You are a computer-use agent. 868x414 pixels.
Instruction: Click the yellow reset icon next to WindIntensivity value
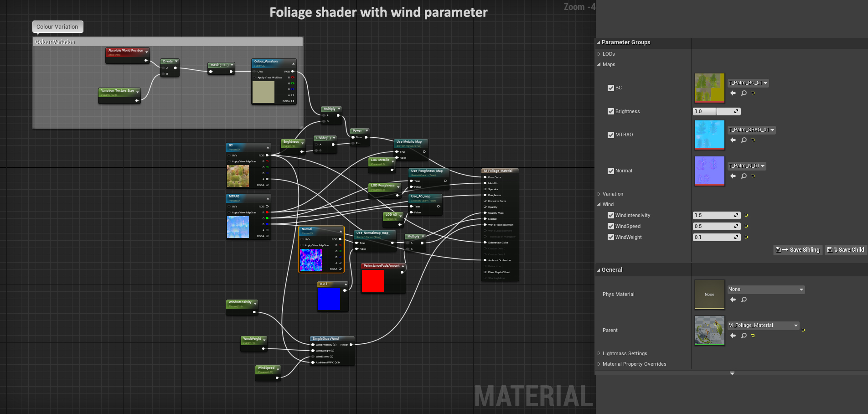tap(746, 215)
